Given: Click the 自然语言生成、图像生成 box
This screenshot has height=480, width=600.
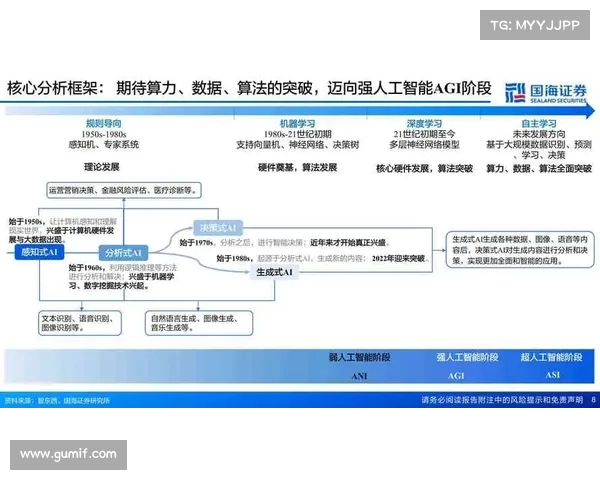Looking at the screenshot, I should (x=199, y=323).
